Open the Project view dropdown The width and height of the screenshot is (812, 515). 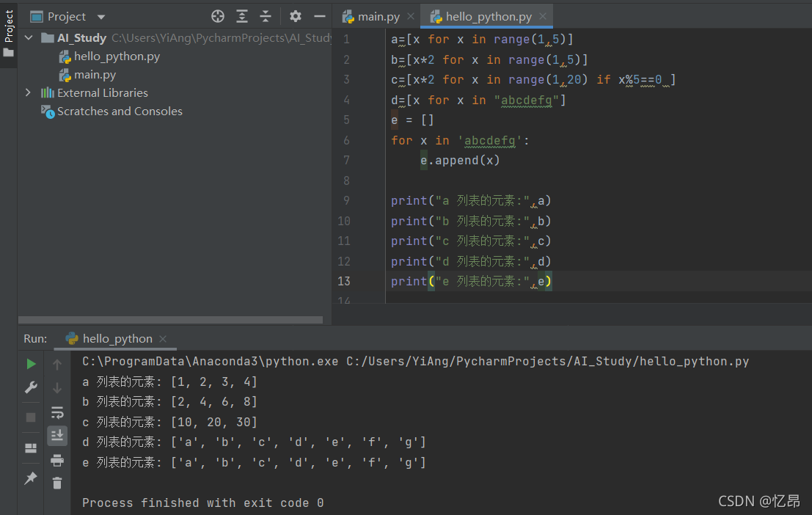pos(101,17)
